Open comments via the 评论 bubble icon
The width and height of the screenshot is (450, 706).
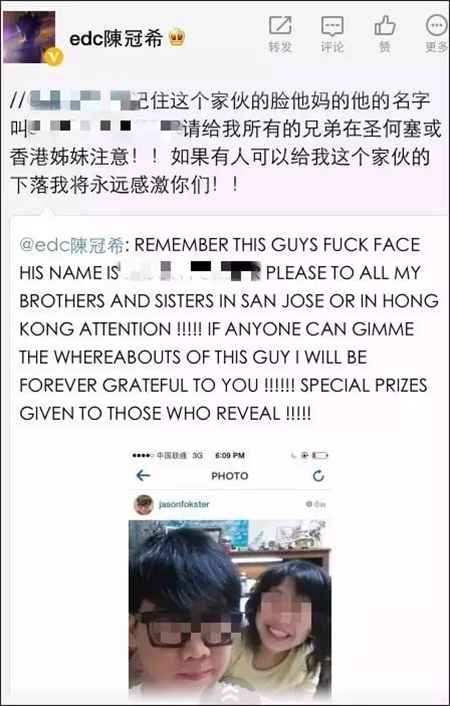[x=332, y=26]
